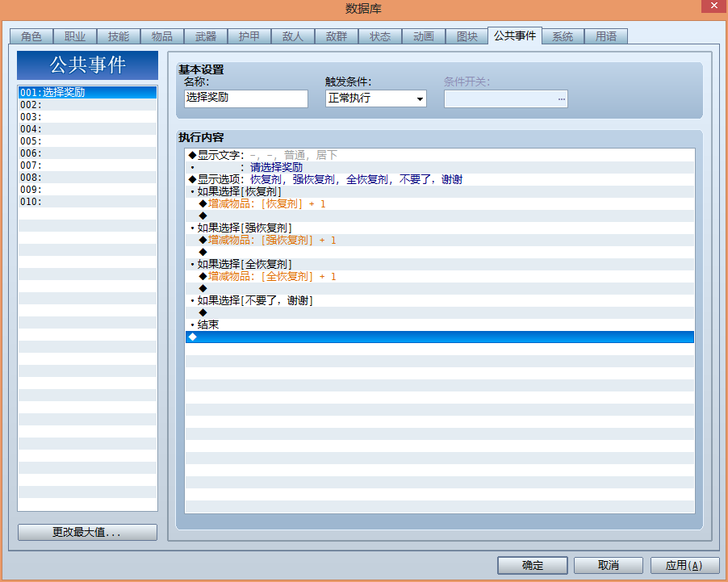Select common event row 006:
Screen dimensions: 728x582
pyautogui.click(x=87, y=153)
